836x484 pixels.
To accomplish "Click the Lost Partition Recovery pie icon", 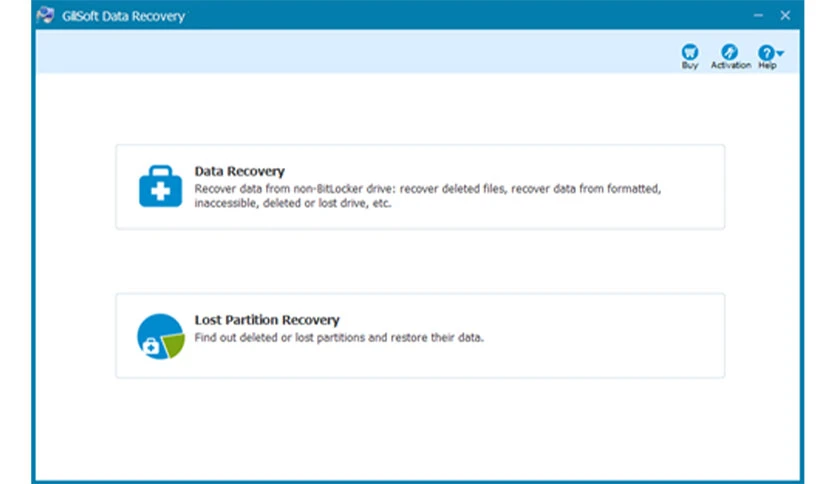I will point(161,336).
